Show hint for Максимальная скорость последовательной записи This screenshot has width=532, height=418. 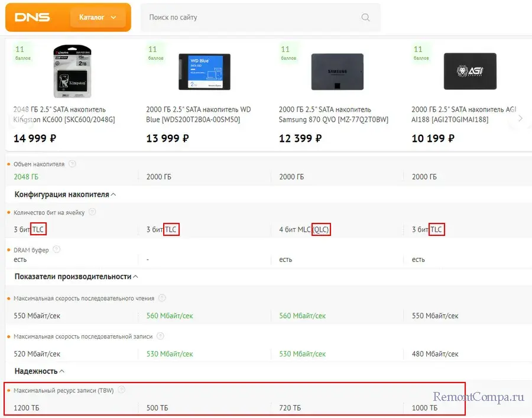point(160,336)
